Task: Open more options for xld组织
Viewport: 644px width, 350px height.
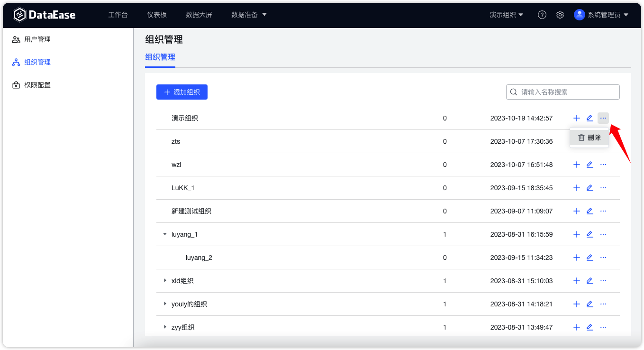Action: coord(603,281)
